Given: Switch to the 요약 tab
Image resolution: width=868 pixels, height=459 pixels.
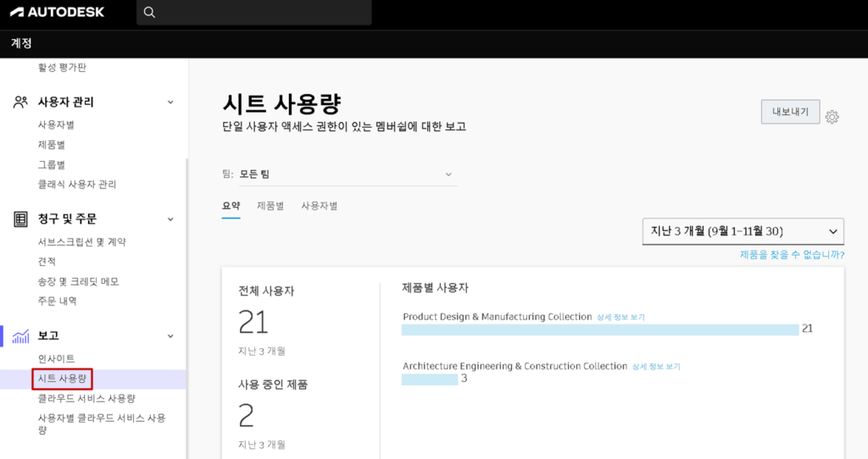Looking at the screenshot, I should (x=231, y=206).
